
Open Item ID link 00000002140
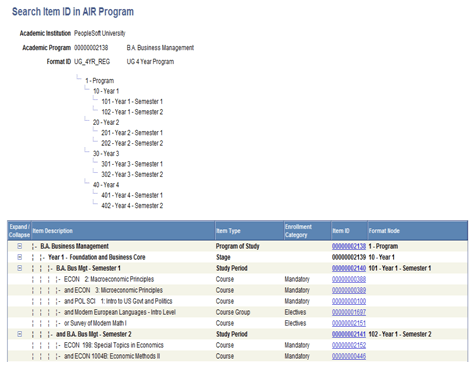pos(349,268)
